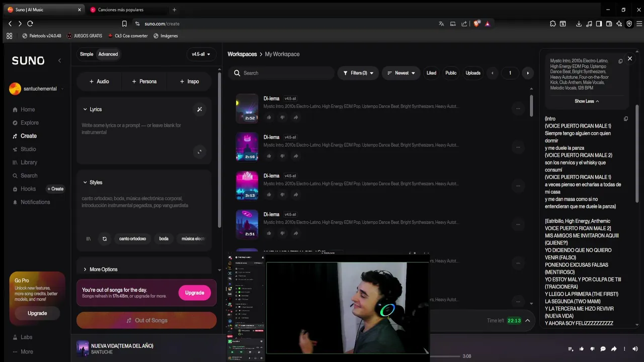This screenshot has width=644, height=362.
Task: Expand the Time left chevron
Action: click(528, 320)
